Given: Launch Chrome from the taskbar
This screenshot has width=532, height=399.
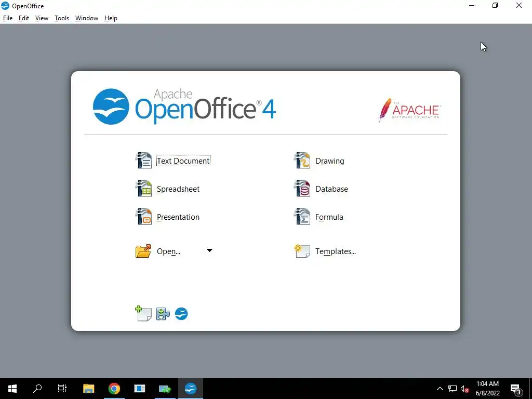Looking at the screenshot, I should (114, 389).
